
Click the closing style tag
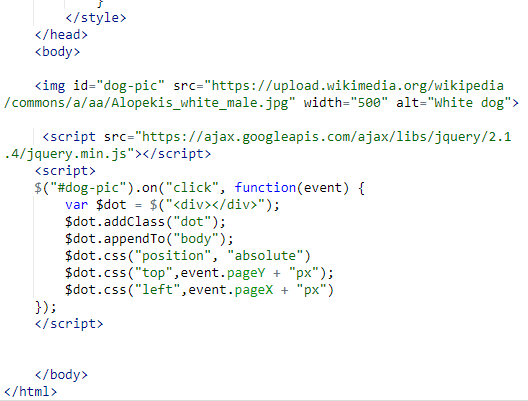click(96, 18)
